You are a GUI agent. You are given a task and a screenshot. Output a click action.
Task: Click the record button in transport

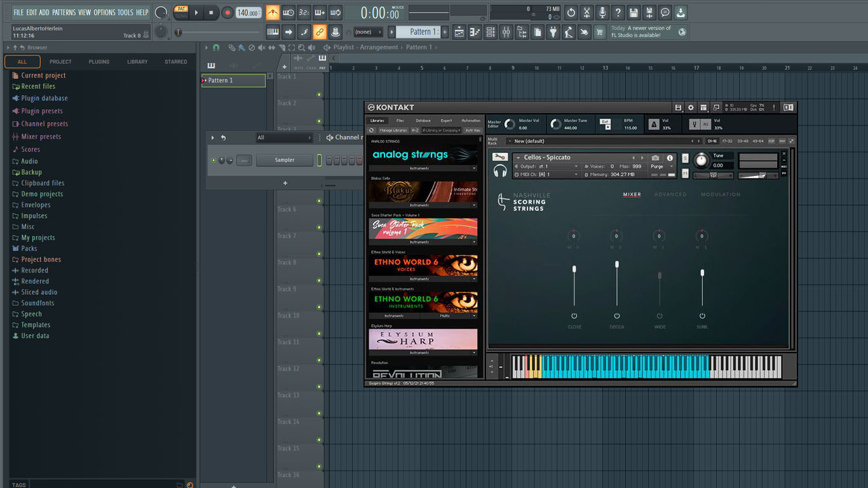point(227,12)
